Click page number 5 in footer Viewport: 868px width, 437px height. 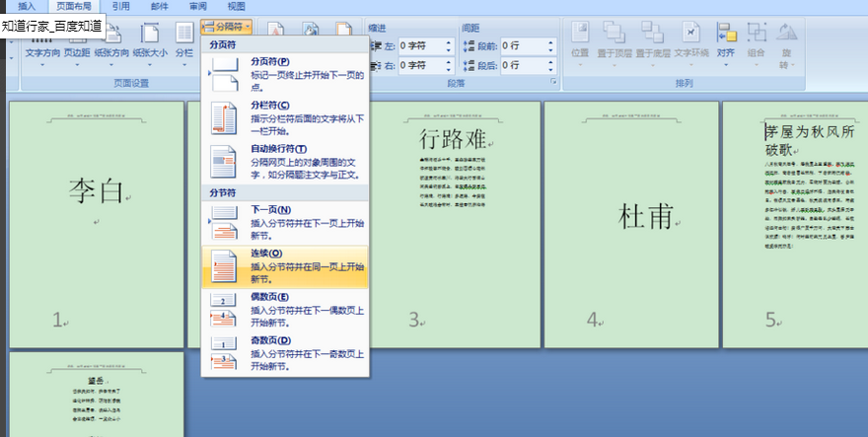(770, 320)
